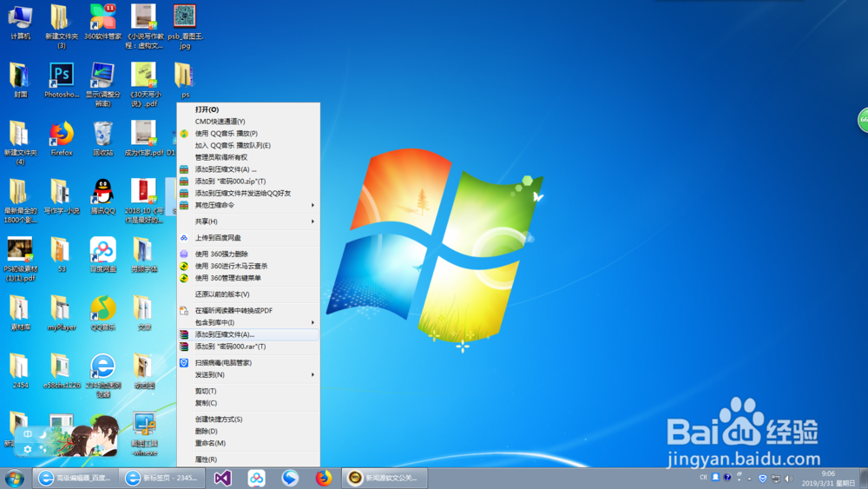Select the 回收站 recycle bin icon

coord(103,138)
